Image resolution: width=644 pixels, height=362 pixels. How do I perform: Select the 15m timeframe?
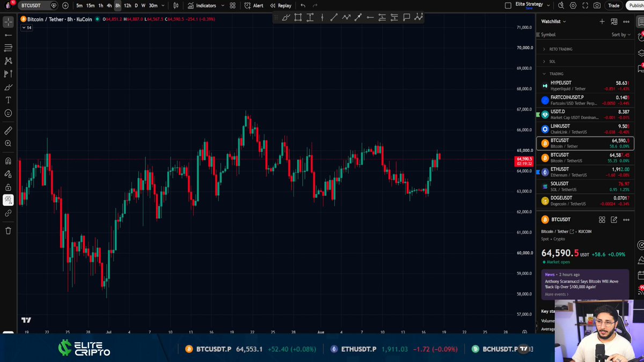(90, 5)
